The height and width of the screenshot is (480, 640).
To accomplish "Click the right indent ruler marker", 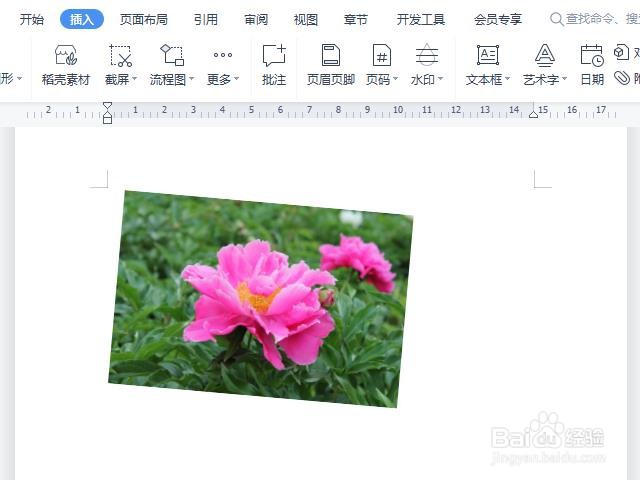I will pos(533,114).
